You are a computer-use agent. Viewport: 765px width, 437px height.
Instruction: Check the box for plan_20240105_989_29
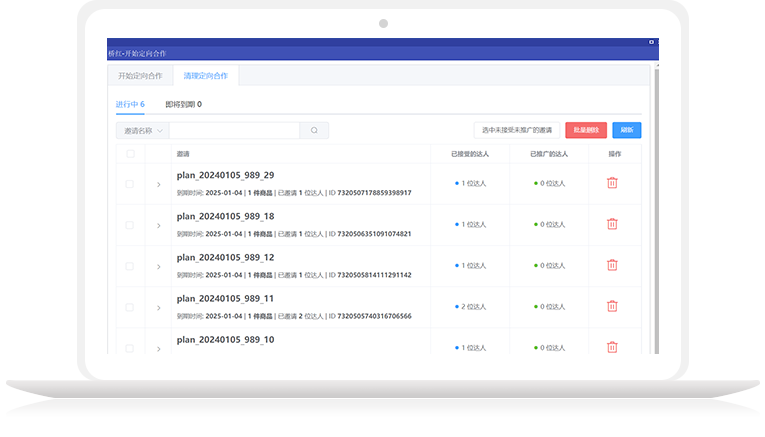130,184
